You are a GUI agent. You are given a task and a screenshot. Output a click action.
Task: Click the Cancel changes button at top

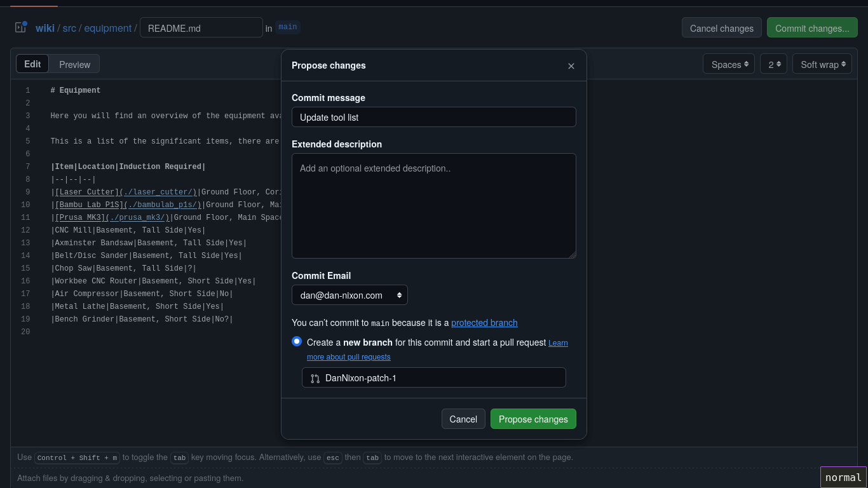coord(721,27)
